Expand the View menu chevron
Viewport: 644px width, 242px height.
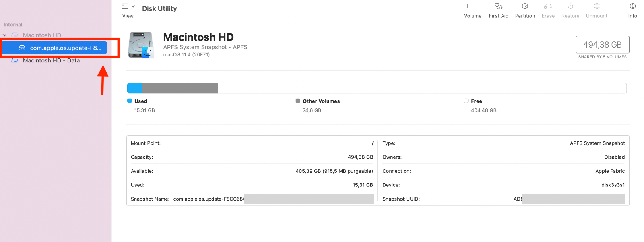133,6
